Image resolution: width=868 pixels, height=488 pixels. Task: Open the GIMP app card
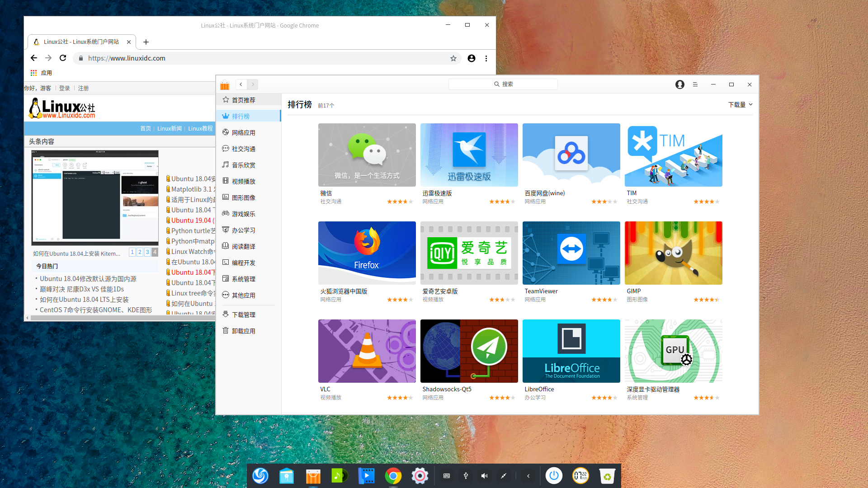click(x=673, y=262)
